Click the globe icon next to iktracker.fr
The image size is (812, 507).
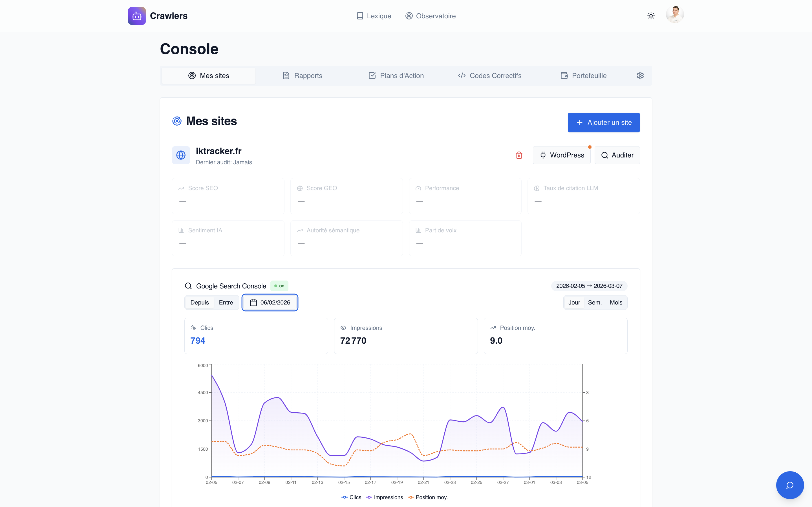coord(181,155)
